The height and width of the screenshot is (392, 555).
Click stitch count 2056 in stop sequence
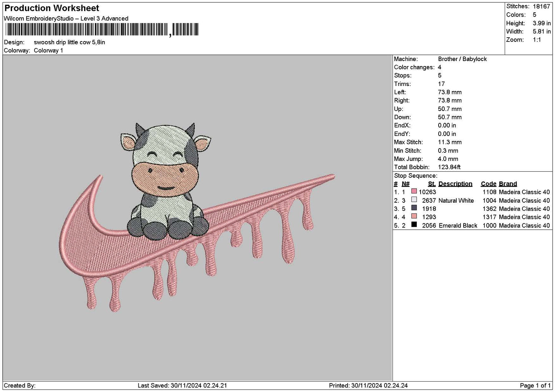pyautogui.click(x=429, y=226)
